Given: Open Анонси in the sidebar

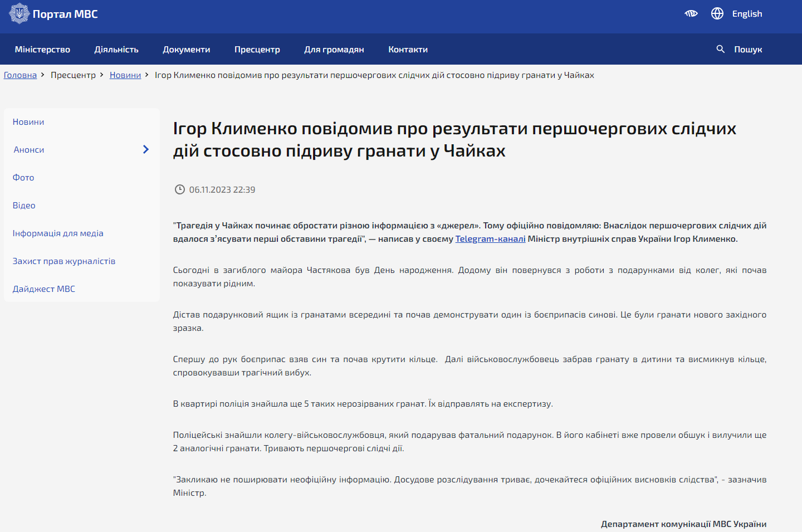Looking at the screenshot, I should point(29,150).
